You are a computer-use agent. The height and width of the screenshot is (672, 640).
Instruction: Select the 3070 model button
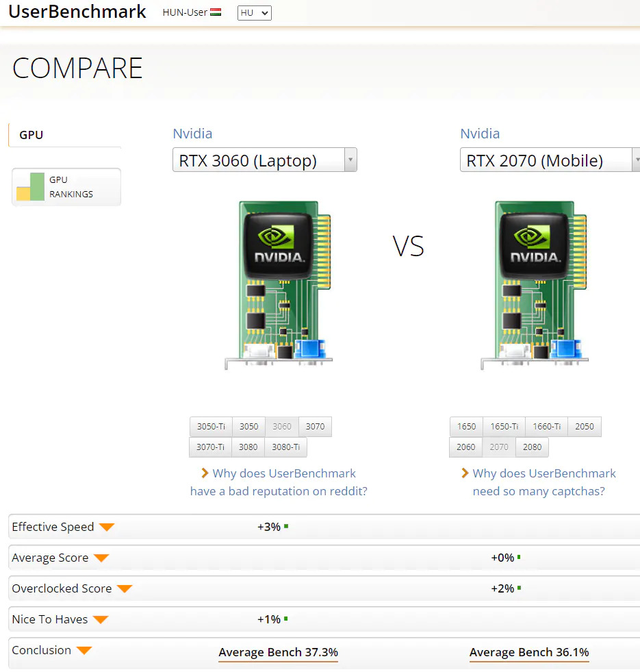316,427
